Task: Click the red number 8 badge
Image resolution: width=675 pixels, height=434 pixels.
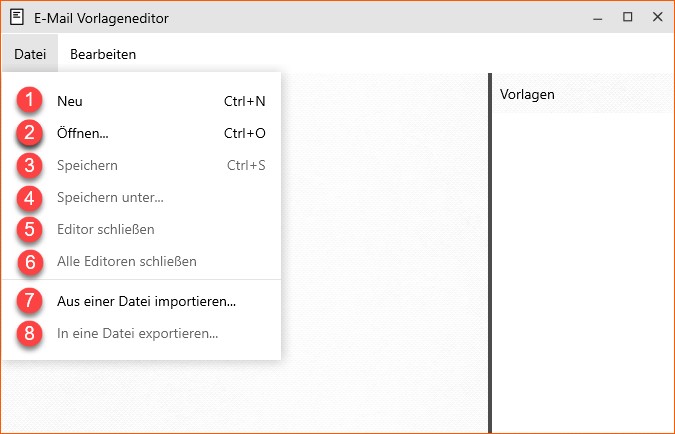Action: pos(29,333)
